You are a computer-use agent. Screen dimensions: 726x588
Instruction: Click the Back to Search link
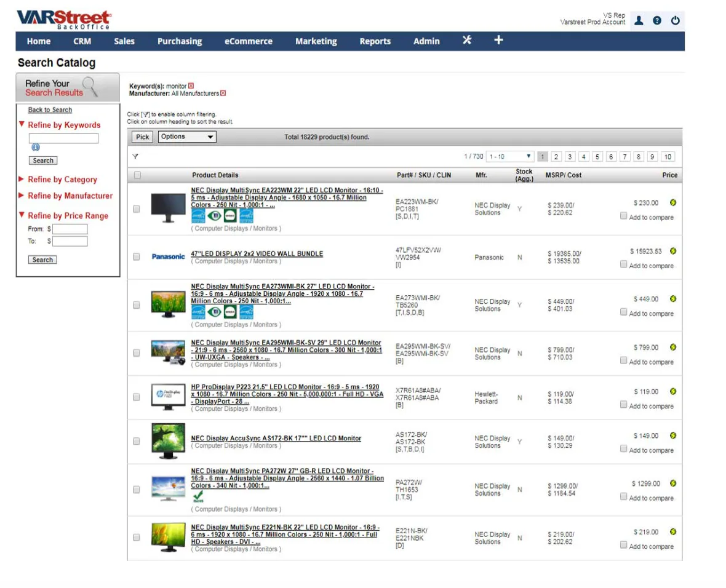49,109
